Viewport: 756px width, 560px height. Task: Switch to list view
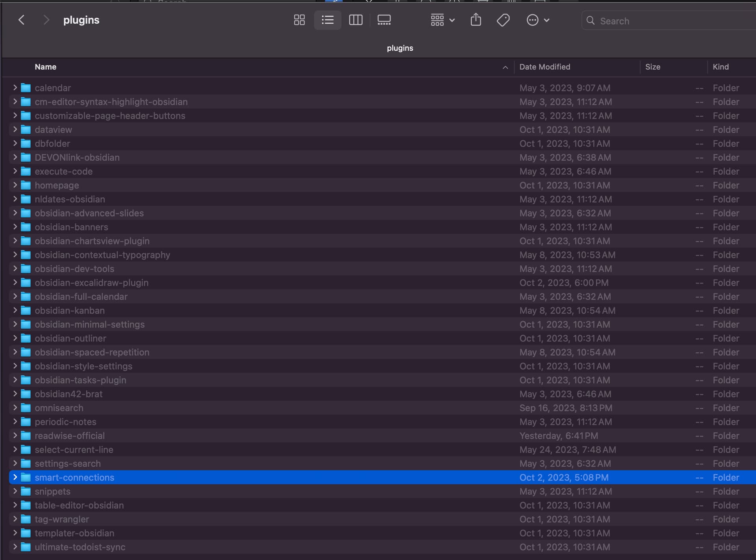click(x=328, y=20)
